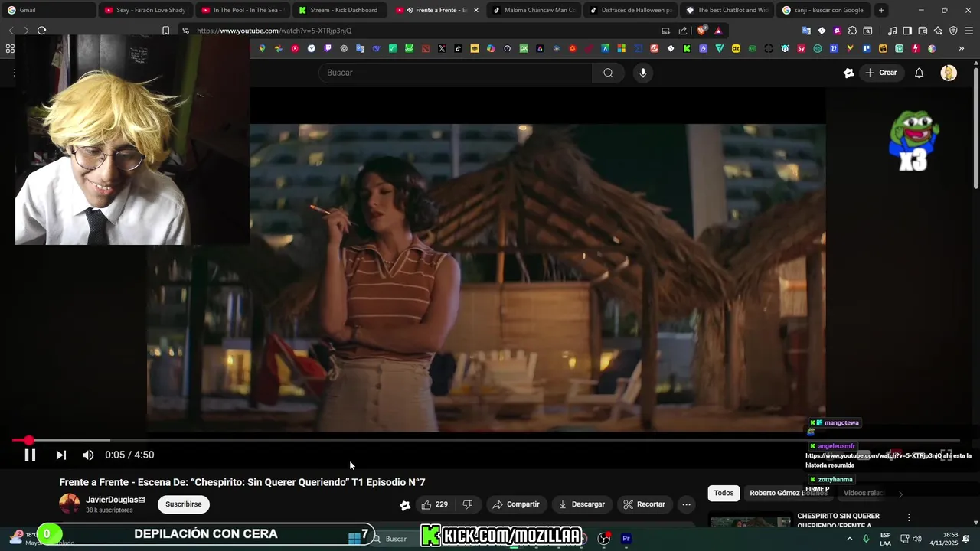Open the TikTok bookmark

point(458,48)
